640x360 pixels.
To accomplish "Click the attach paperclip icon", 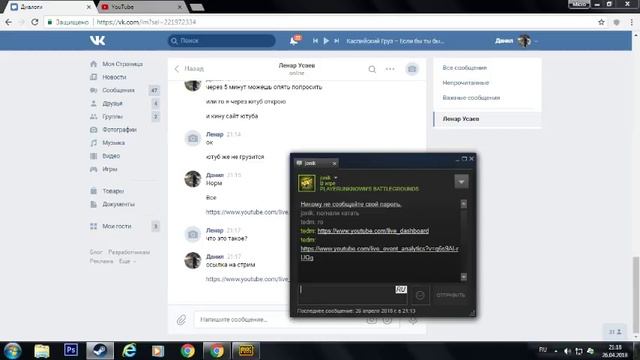I will 181,320.
